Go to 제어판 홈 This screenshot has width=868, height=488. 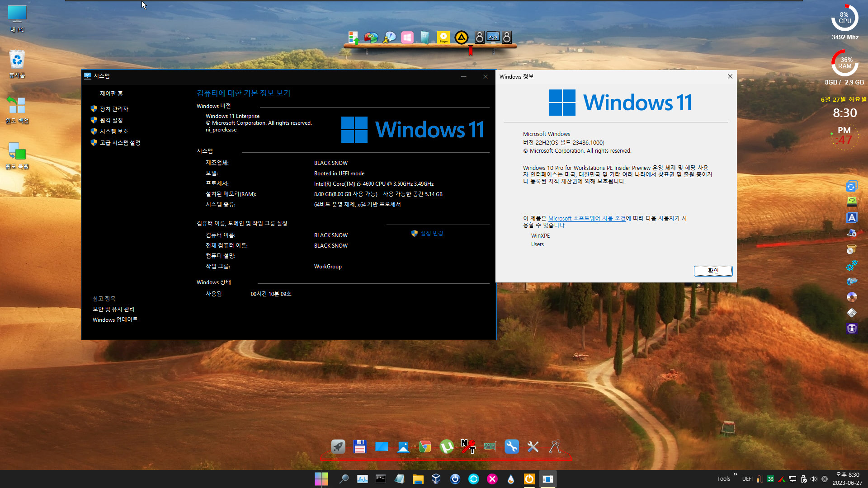click(x=111, y=94)
